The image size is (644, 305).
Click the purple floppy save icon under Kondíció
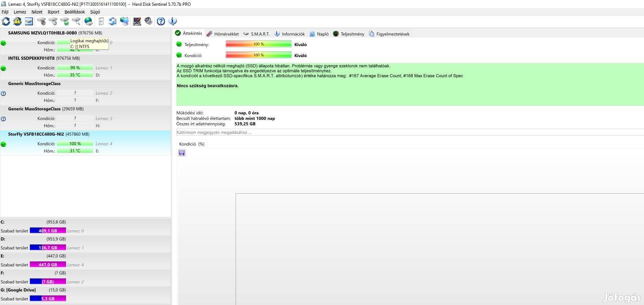pos(182,153)
